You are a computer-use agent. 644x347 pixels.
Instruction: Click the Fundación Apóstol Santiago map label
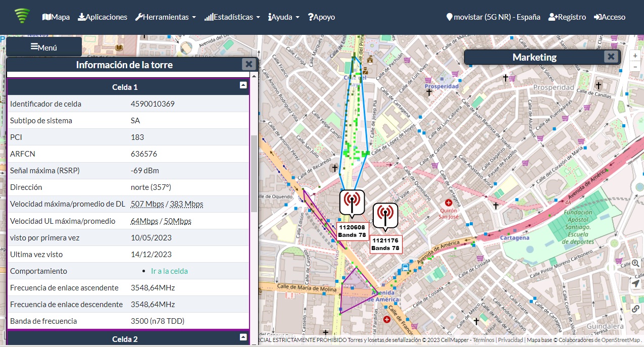(577, 226)
